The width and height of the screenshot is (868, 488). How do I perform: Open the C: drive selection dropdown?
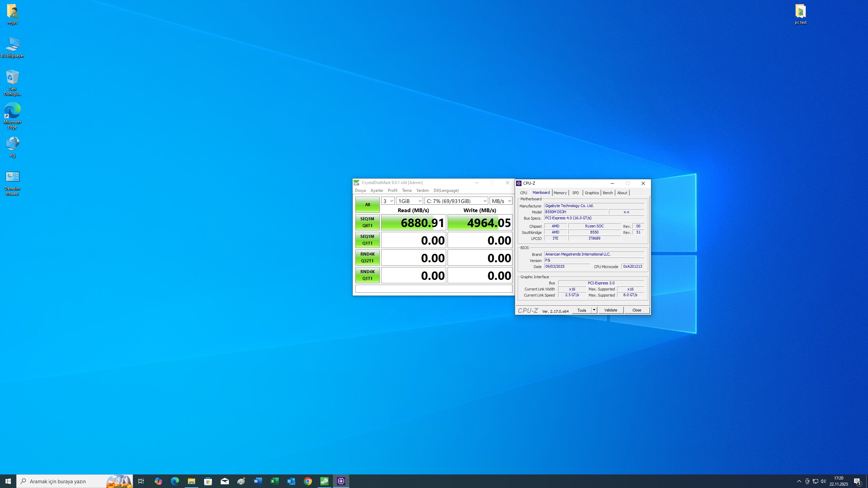(456, 201)
